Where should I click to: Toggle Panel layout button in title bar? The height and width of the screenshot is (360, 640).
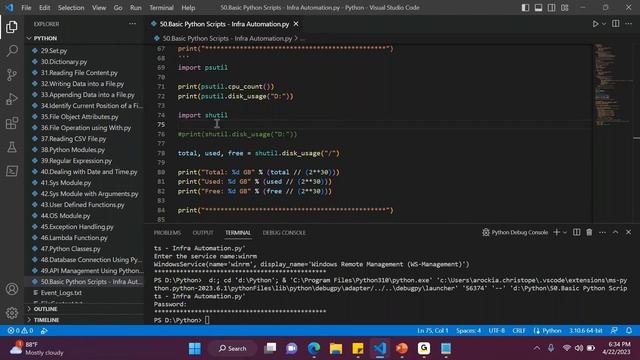538,8
